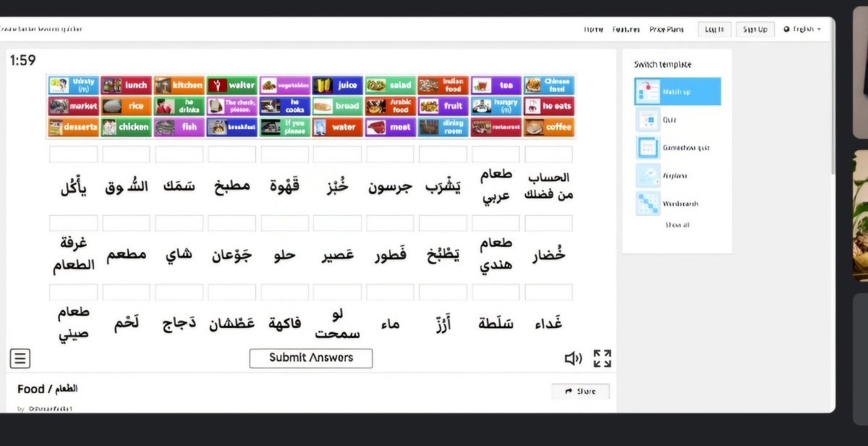Pick the 'restaurant' picture tile
868x446 pixels.
(496, 127)
